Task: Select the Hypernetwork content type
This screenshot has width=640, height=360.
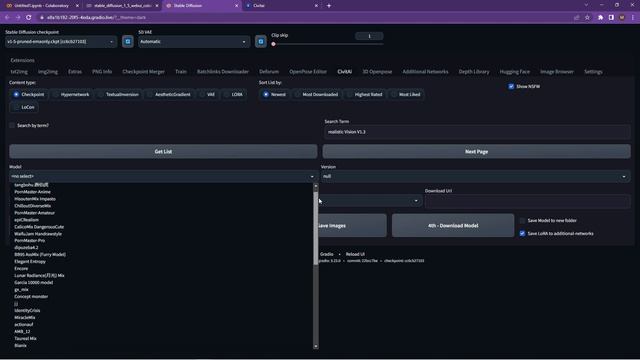Action: [x=71, y=94]
